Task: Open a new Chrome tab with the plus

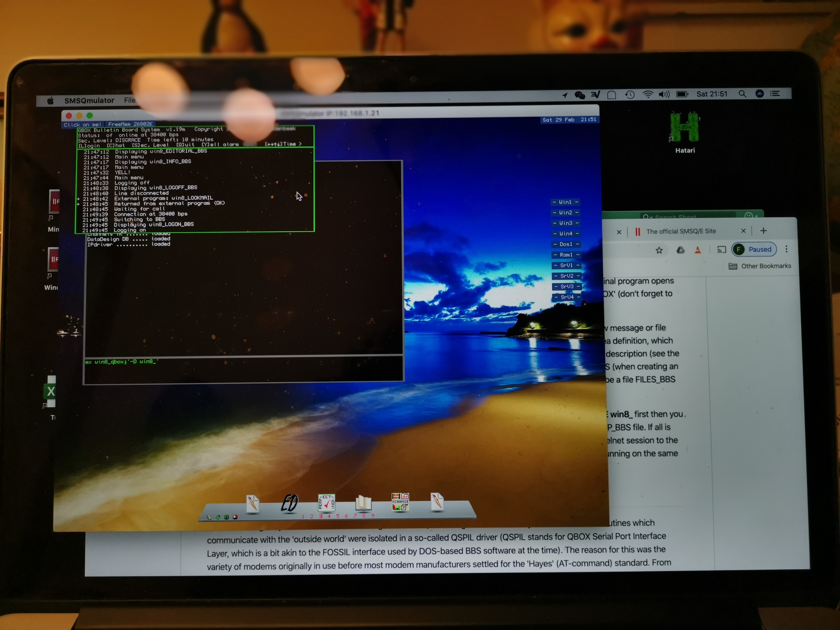Action: [764, 231]
